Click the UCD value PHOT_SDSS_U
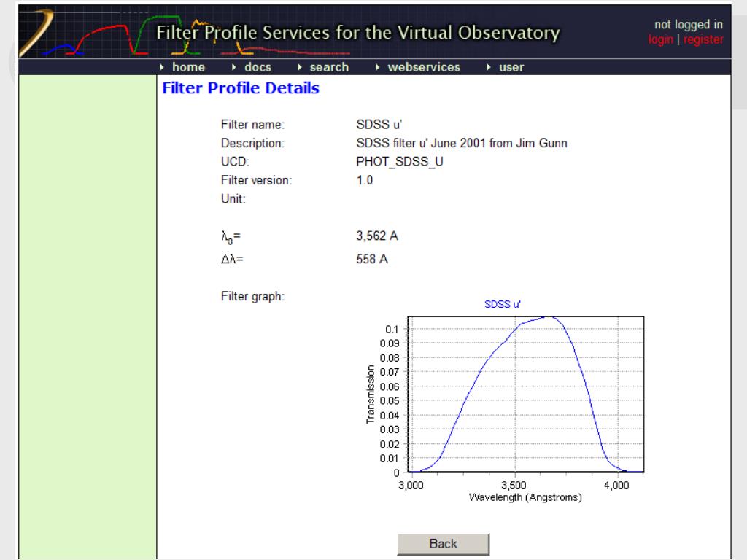747x560 pixels. [x=400, y=162]
